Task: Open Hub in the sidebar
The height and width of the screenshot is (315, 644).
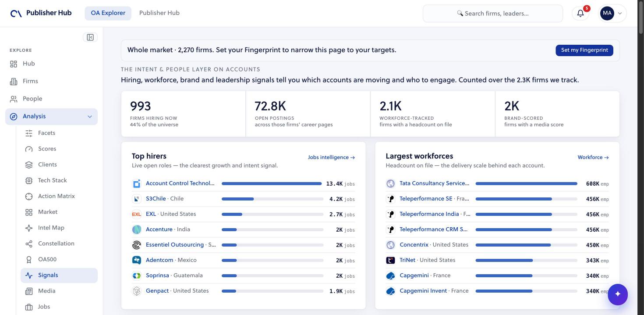Action: [x=51, y=64]
